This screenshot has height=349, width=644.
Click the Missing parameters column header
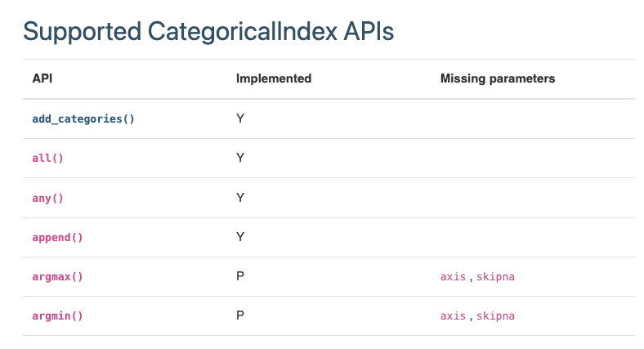[497, 78]
